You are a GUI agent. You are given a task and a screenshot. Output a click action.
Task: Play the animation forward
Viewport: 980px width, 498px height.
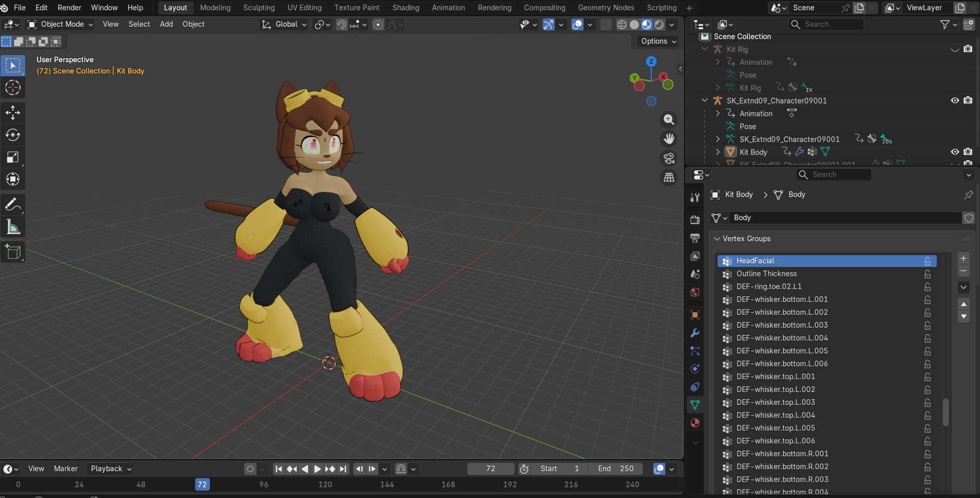click(317, 469)
